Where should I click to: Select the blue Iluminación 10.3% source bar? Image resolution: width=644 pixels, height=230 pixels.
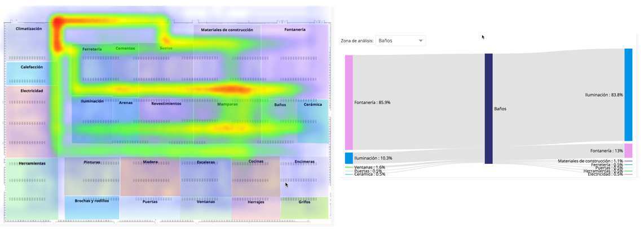click(x=349, y=158)
